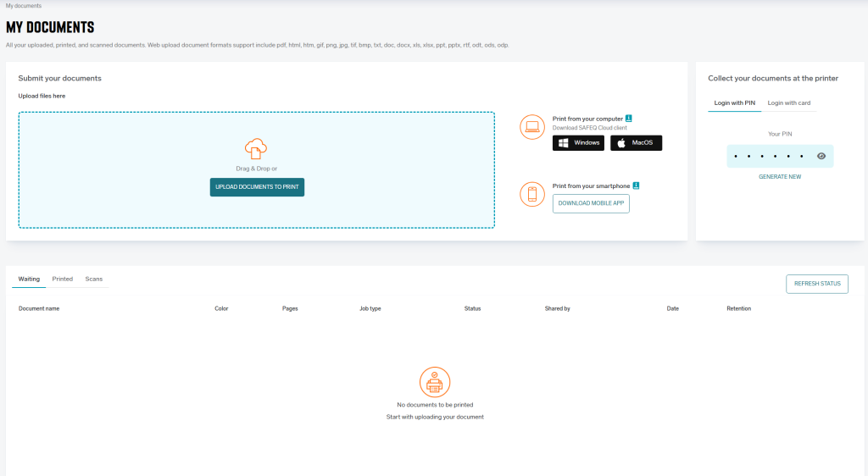Download the MacOS SAFEQ Cloud client
The image size is (868, 476).
coord(636,143)
